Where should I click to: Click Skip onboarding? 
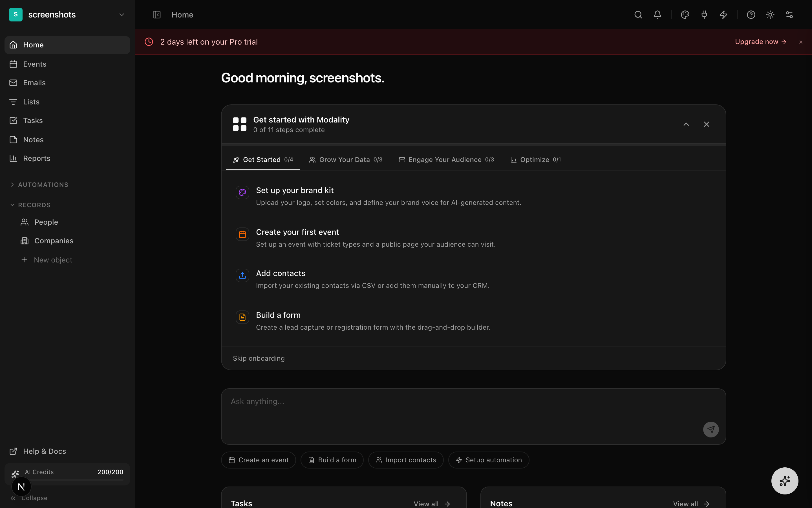pos(259,358)
